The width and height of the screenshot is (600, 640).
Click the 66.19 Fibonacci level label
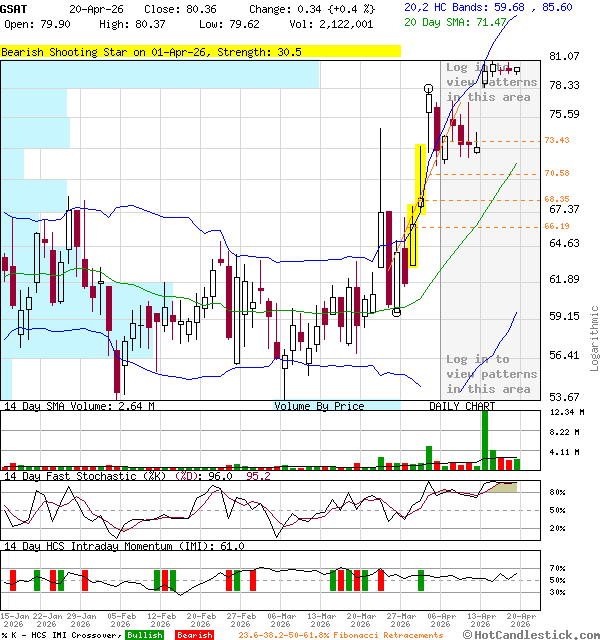tap(557, 227)
